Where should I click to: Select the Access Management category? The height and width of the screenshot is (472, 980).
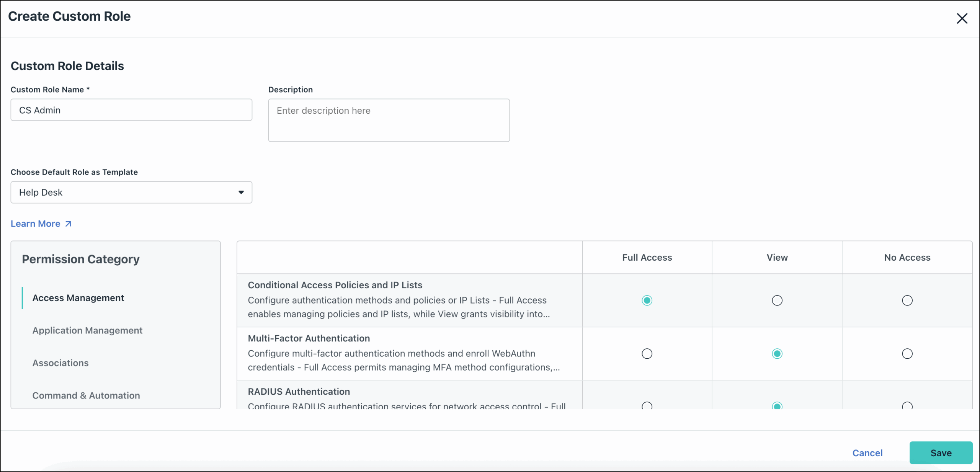[x=78, y=298]
